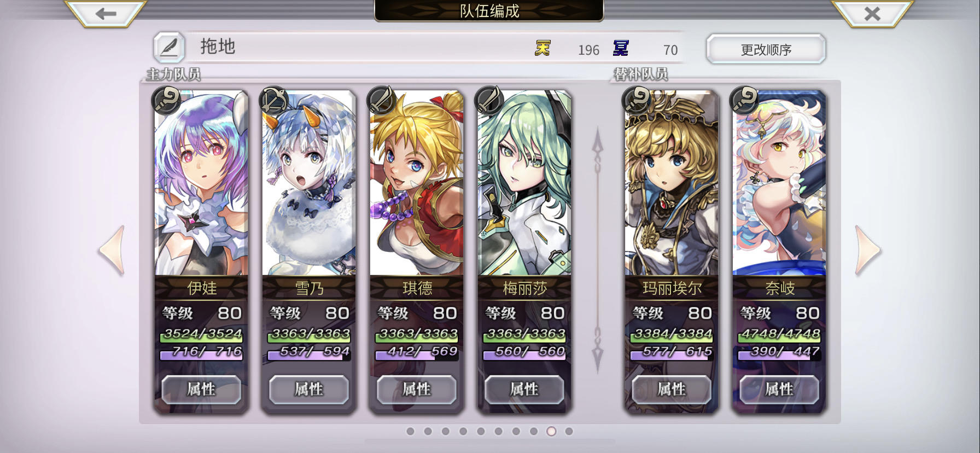Go to previous team with left arrow
The image size is (980, 453).
[112, 249]
